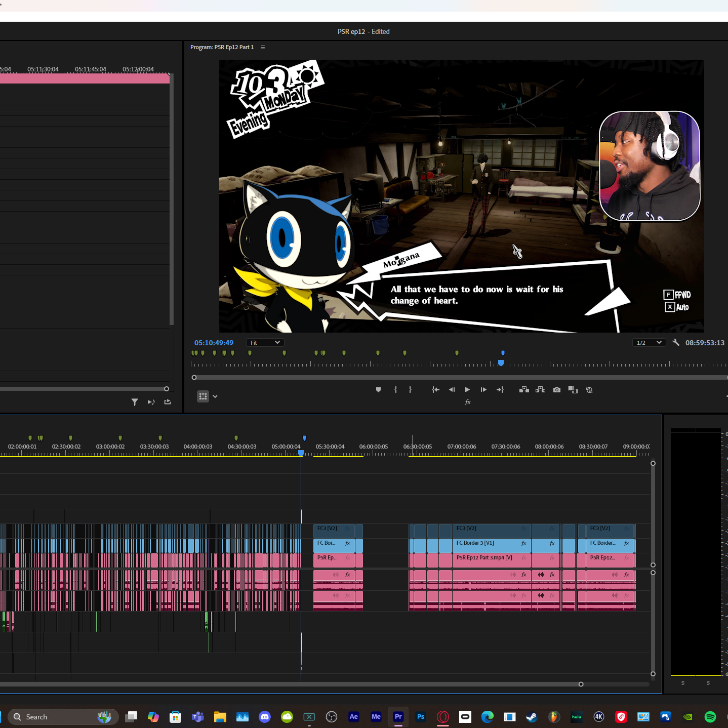Toggle proxies button in Program monitor

tap(589, 390)
